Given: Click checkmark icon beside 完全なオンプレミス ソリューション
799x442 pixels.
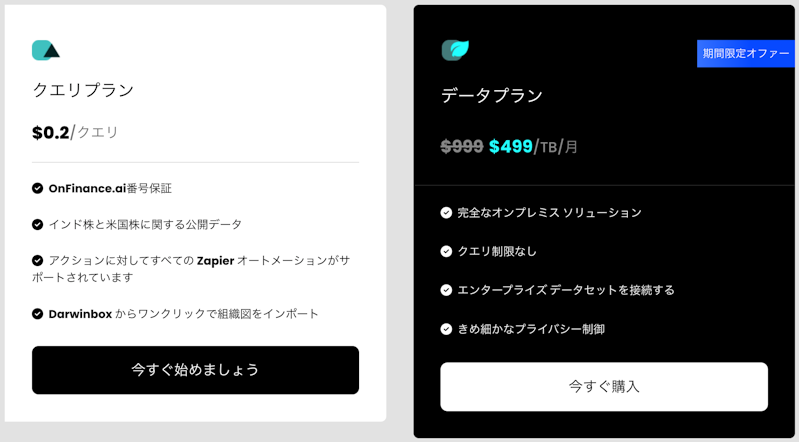Looking at the screenshot, I should (446, 213).
